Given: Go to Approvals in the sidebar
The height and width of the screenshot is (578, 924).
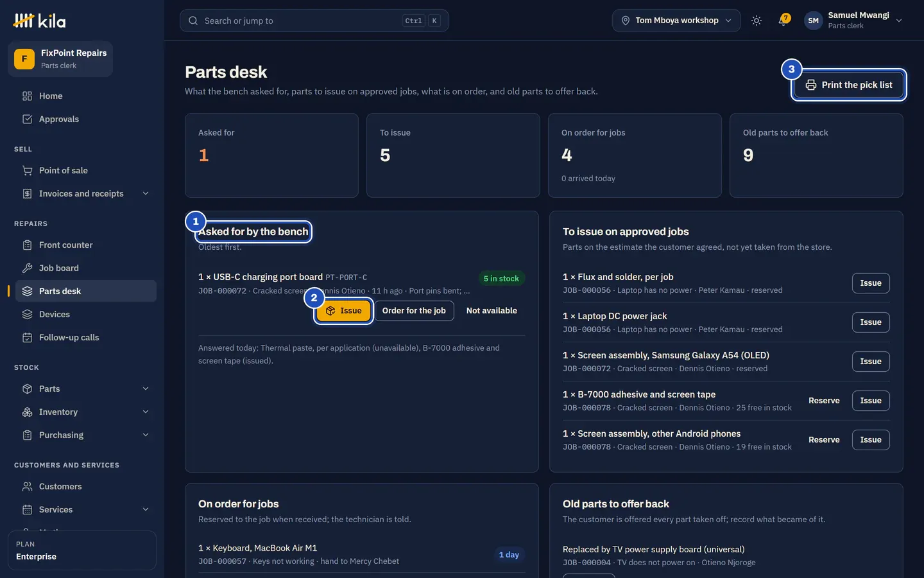Looking at the screenshot, I should click(x=86, y=119).
